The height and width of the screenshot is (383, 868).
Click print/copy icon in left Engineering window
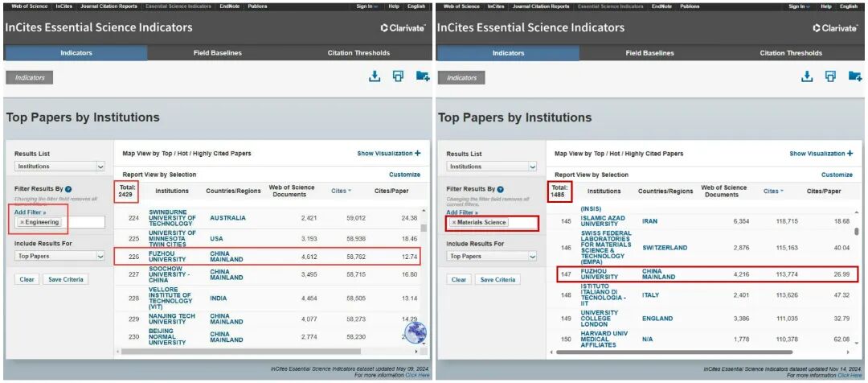click(398, 76)
